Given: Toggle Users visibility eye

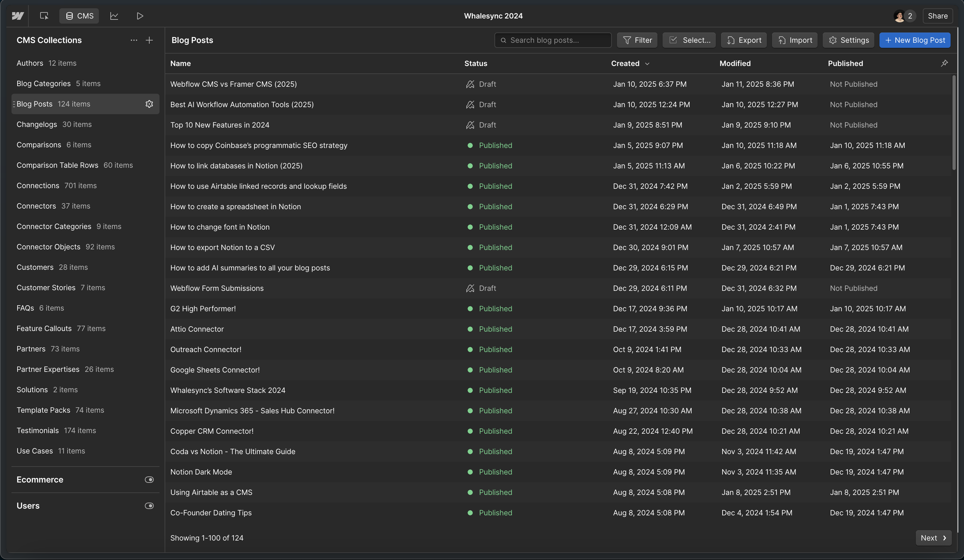Looking at the screenshot, I should [x=149, y=506].
